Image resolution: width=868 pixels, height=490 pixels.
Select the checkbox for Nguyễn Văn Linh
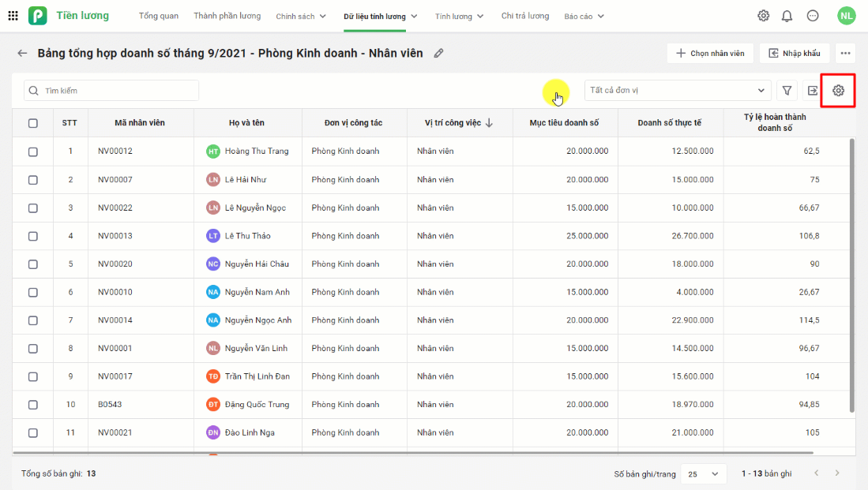[33, 349]
